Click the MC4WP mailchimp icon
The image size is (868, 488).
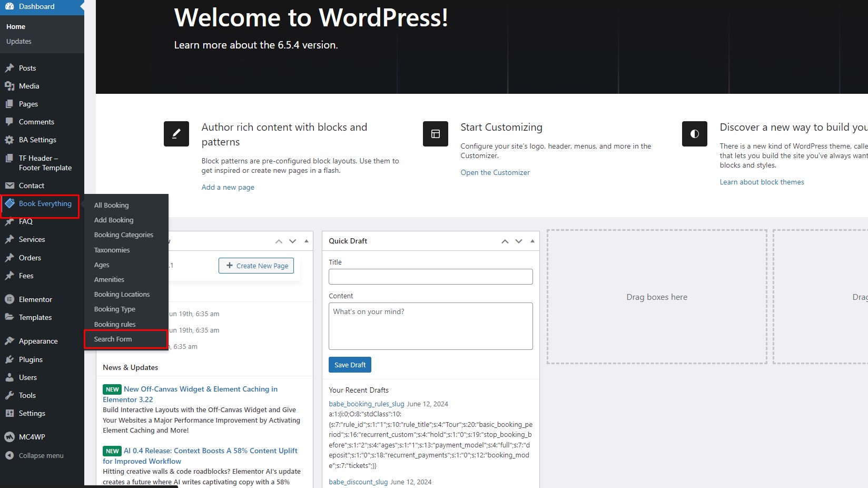coord(9,437)
